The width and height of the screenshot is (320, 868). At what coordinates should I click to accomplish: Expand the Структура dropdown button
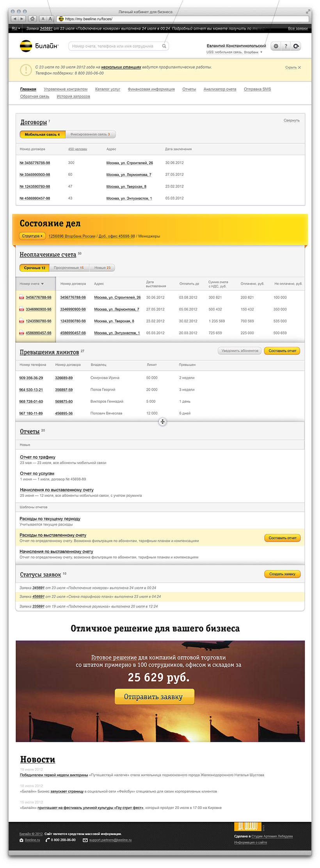point(32,236)
